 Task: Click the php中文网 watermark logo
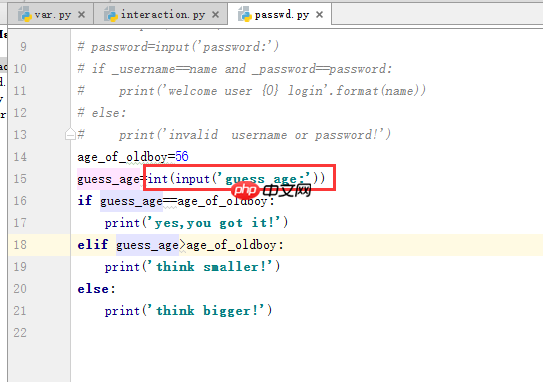(271, 190)
